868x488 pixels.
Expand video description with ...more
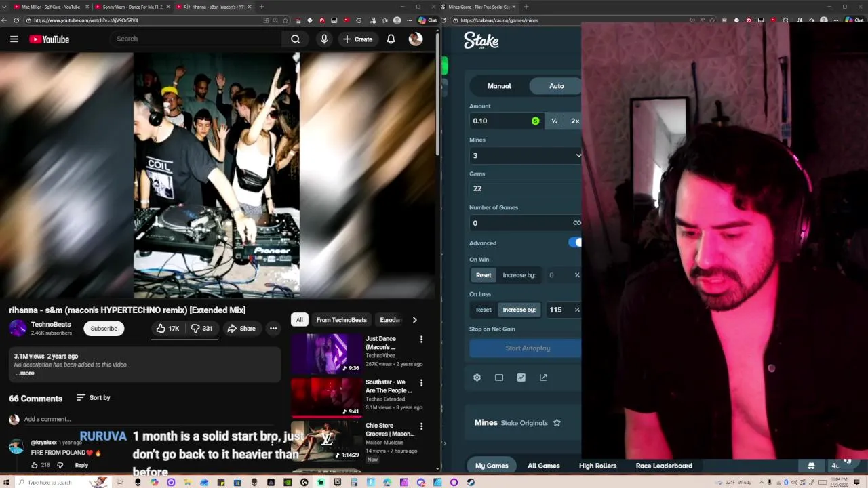pos(24,373)
